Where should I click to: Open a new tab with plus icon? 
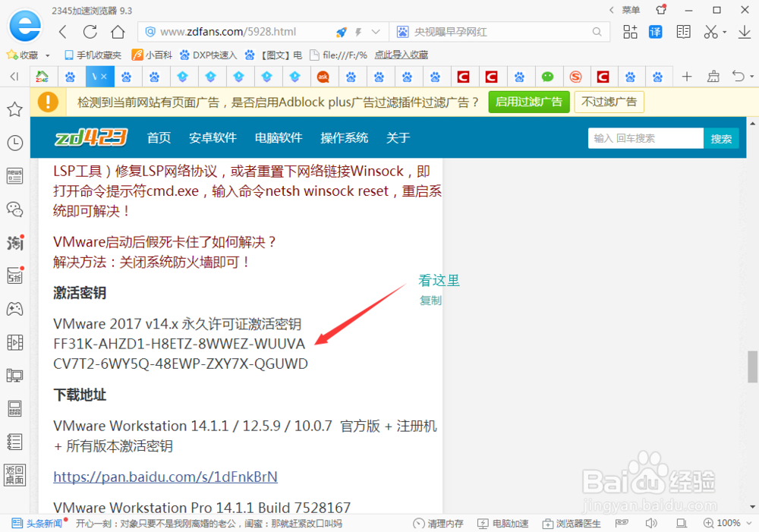point(686,77)
